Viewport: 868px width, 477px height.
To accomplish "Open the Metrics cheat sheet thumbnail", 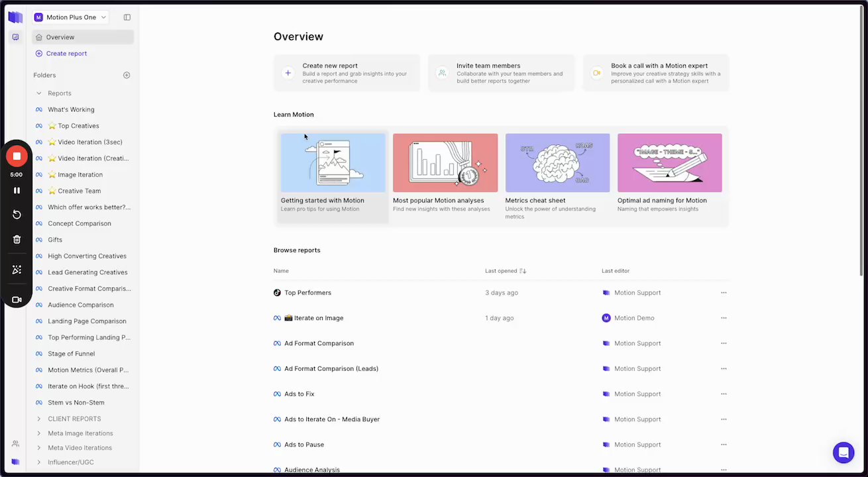I will pos(557,163).
